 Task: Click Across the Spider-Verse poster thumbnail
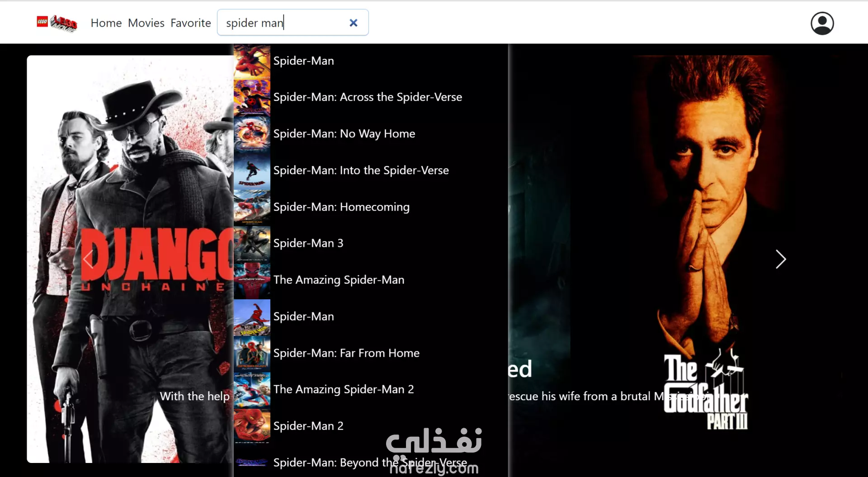click(x=252, y=98)
